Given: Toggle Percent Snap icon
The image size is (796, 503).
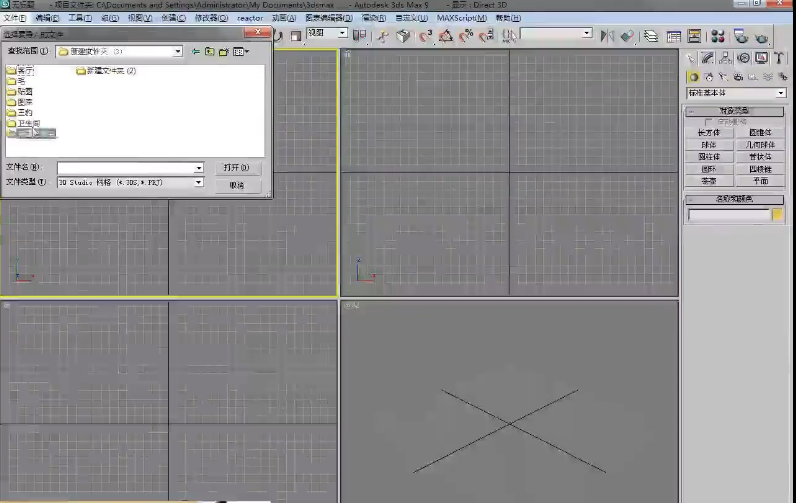Looking at the screenshot, I should [x=466, y=36].
